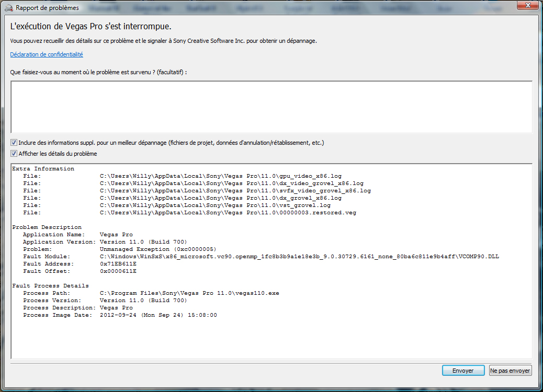This screenshot has width=543, height=392.
Task: Select the svfx_video_grovel_x86.log file path
Action: pos(235,191)
